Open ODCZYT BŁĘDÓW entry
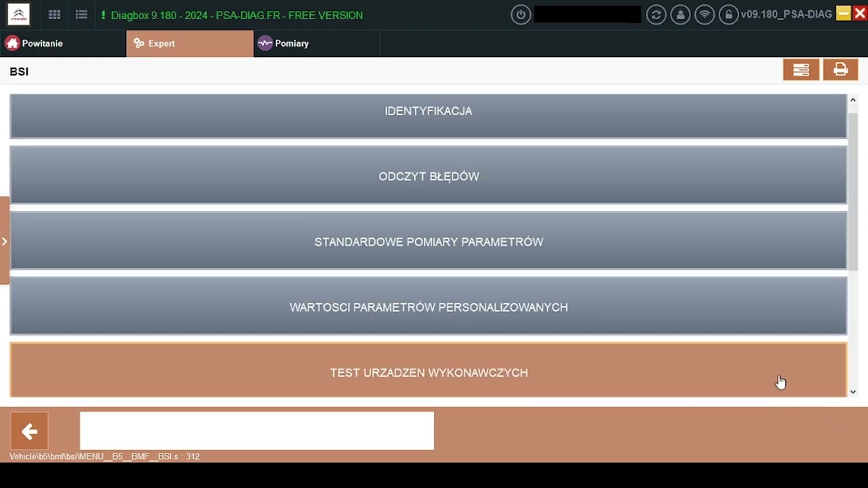The height and width of the screenshot is (488, 868). pos(428,175)
